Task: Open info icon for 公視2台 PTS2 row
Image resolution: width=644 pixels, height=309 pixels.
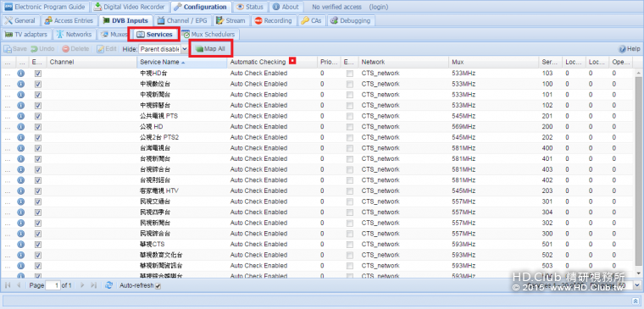Action: 20,137
